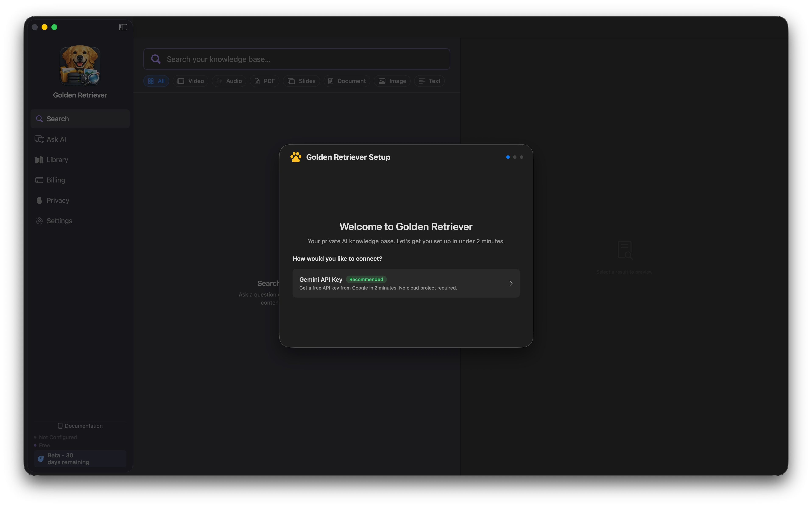Image resolution: width=812 pixels, height=507 pixels.
Task: Click the magnifier icon in the search bar
Action: click(x=156, y=59)
